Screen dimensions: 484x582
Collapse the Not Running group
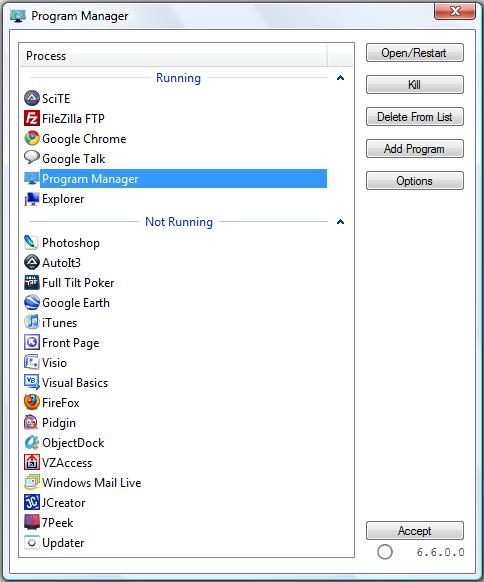pos(340,222)
